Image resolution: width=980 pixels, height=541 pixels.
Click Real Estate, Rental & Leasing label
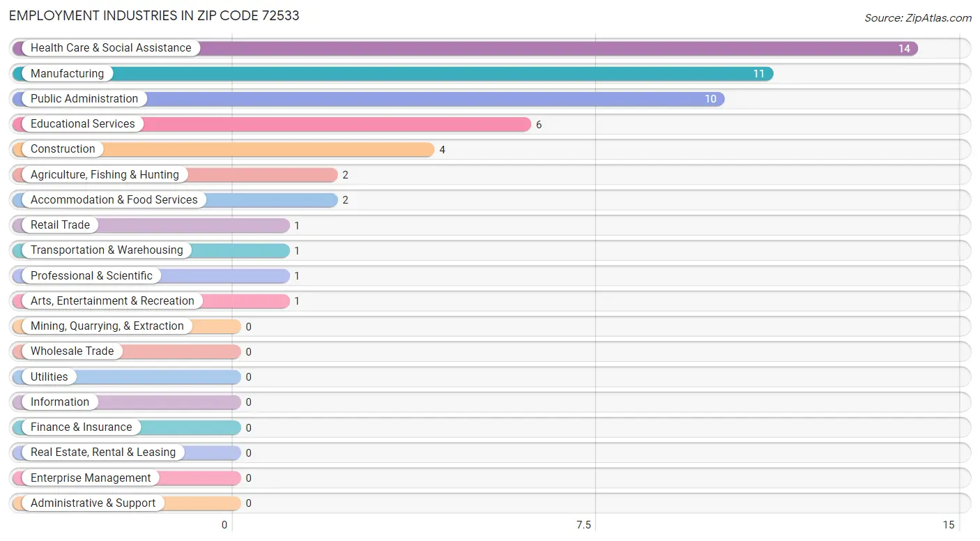(x=103, y=452)
